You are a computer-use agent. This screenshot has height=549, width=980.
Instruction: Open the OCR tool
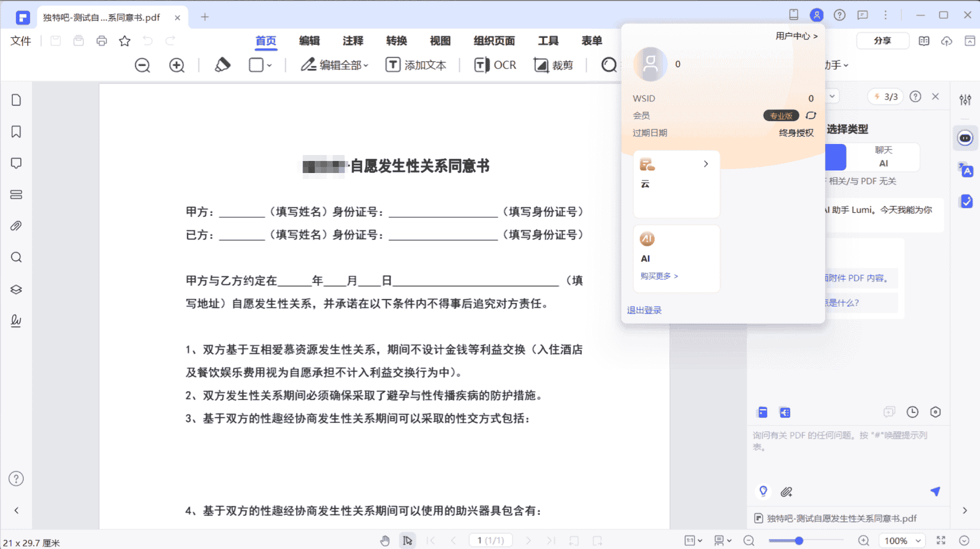494,64
